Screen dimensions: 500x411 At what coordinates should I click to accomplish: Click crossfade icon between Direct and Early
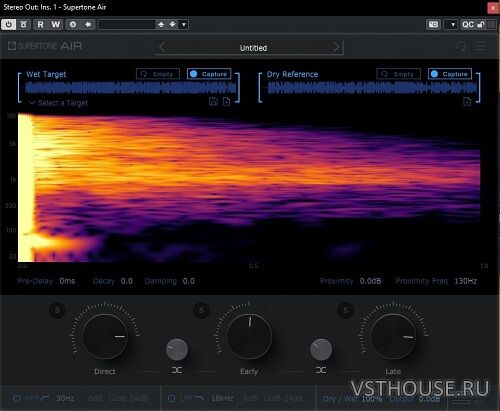pos(177,370)
